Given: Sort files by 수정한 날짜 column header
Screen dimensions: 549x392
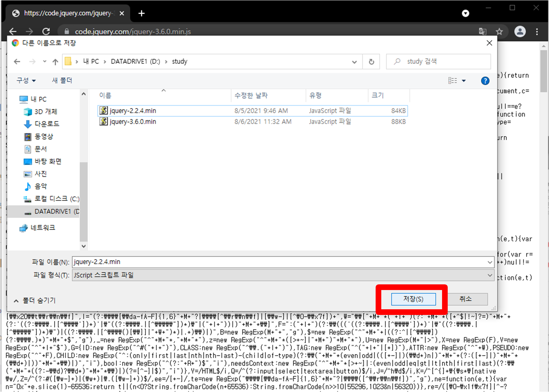Looking at the screenshot, I should [x=251, y=95].
